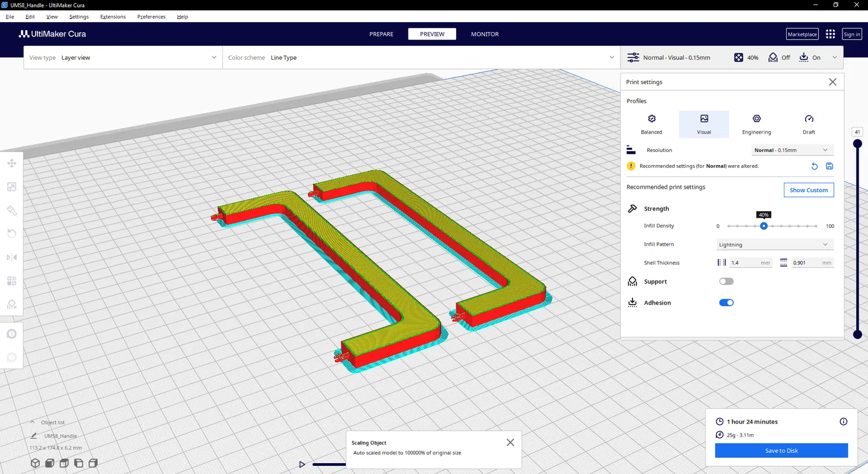Select the Support Blocker tool
Image resolution: width=868 pixels, height=474 pixels.
pos(11,305)
